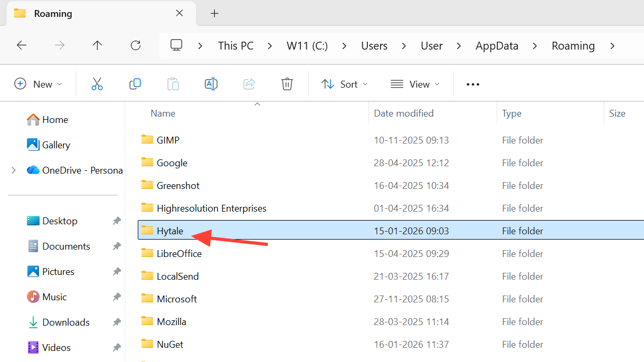
Task: Select the Roaming tab
Action: (x=95, y=14)
